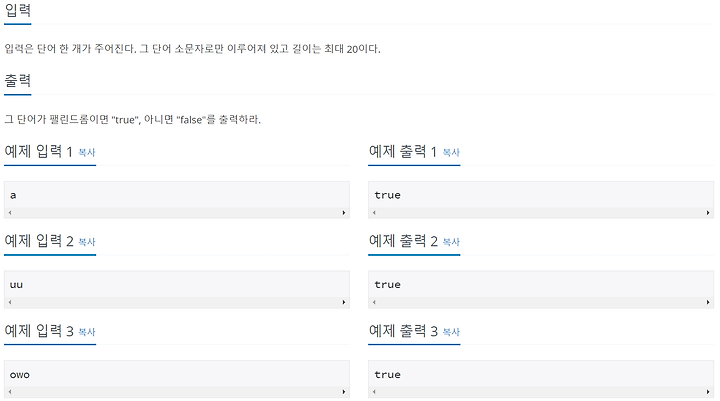Click right scroll arrow in example output 2 box
The height and width of the screenshot is (401, 720).
tap(708, 302)
